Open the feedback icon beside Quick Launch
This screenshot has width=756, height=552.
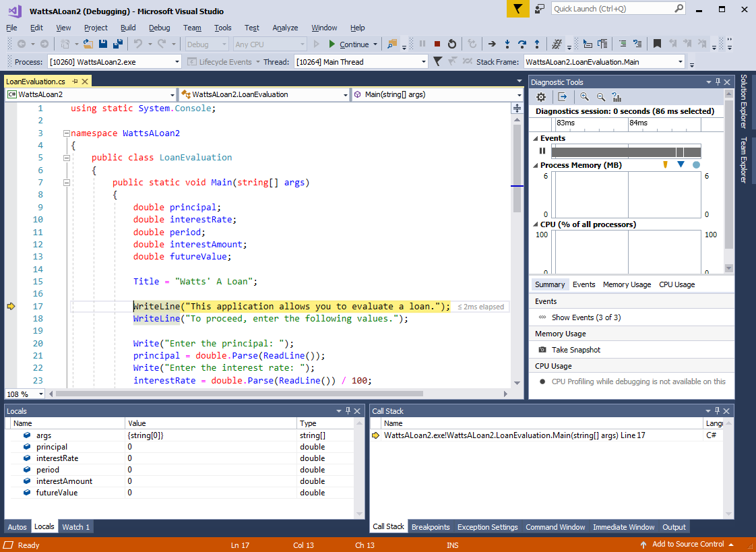(x=540, y=9)
